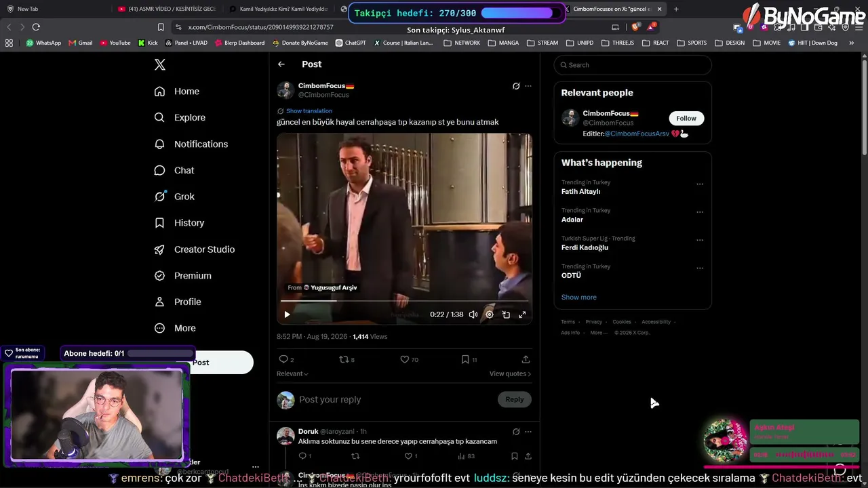The height and width of the screenshot is (488, 868).
Task: Click the X logo in the sidebar
Action: click(x=160, y=65)
